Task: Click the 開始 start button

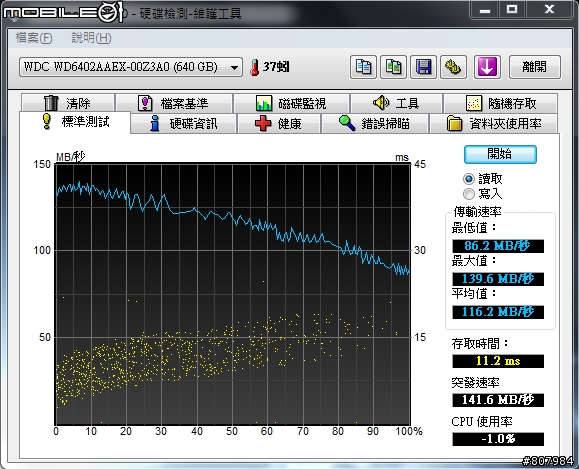Action: [500, 154]
